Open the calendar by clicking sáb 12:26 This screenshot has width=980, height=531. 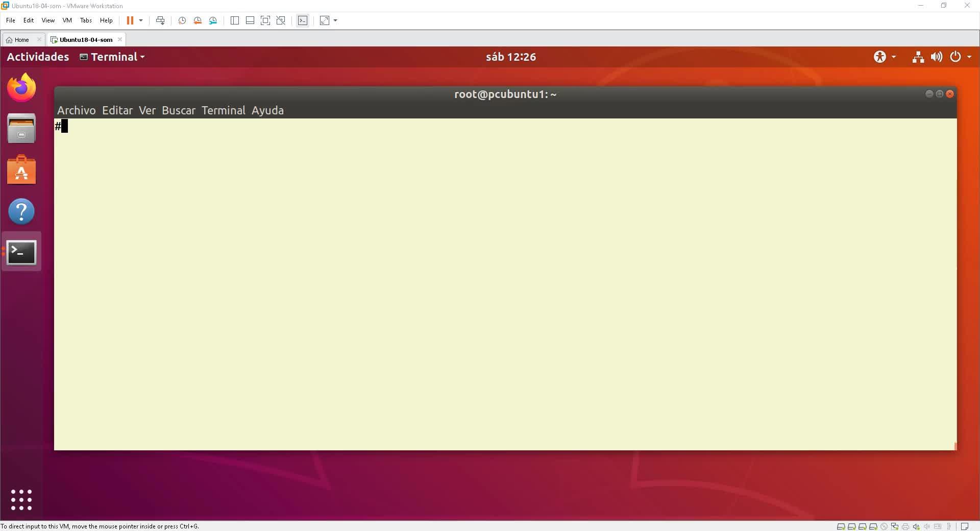pyautogui.click(x=511, y=57)
